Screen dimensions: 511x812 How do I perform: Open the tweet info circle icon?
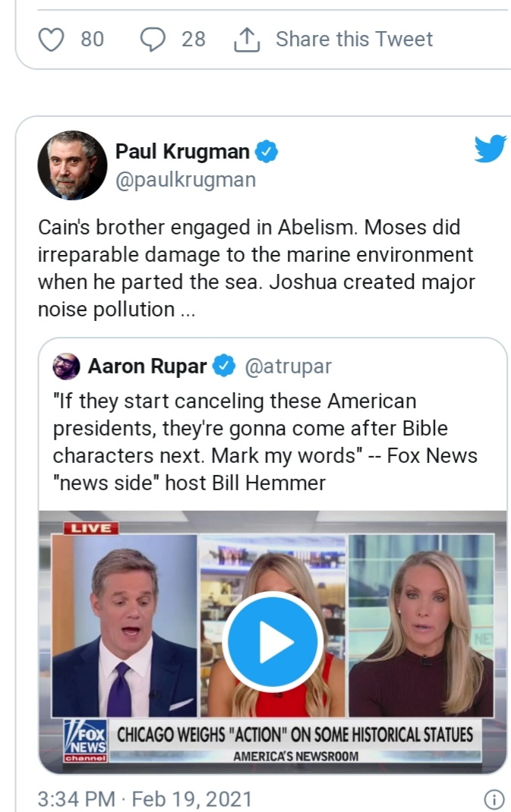[x=494, y=799]
